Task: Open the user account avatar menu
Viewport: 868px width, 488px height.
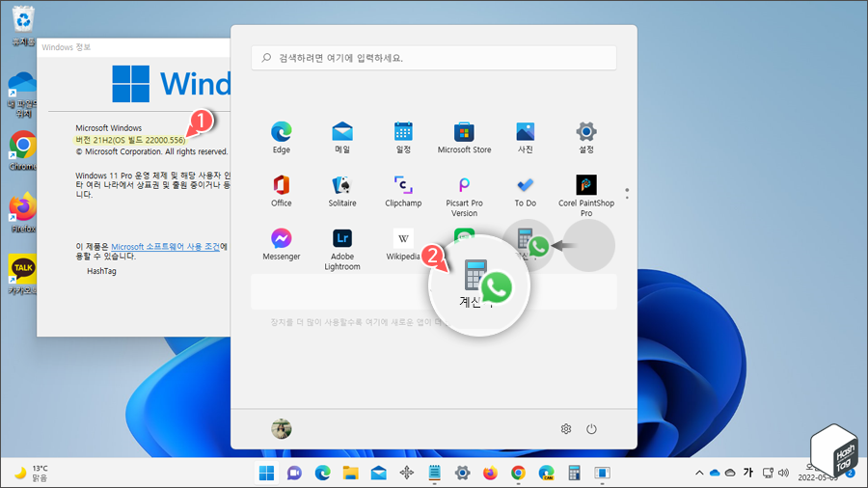Action: tap(282, 429)
